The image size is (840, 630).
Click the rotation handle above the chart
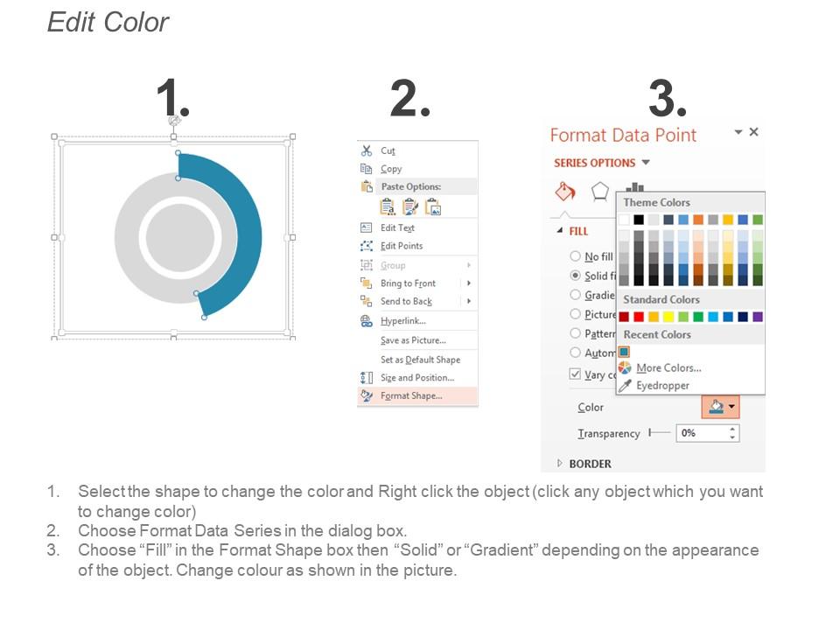pyautogui.click(x=174, y=120)
